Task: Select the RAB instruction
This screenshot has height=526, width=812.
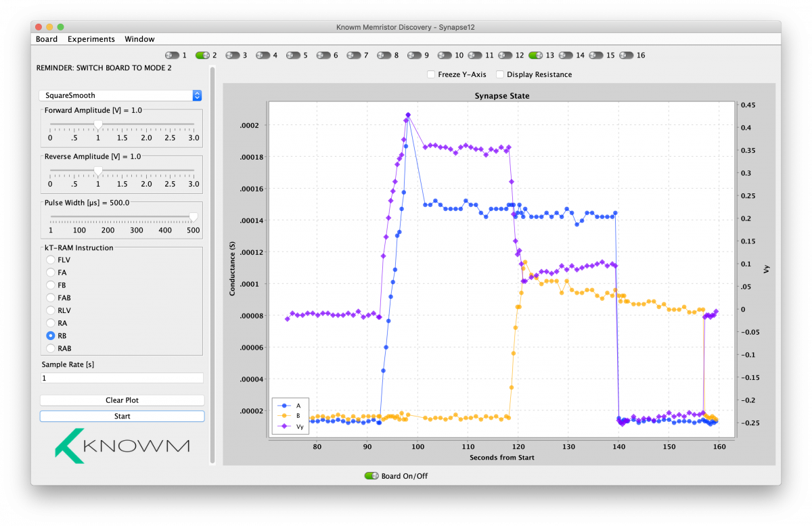Action: (x=51, y=348)
